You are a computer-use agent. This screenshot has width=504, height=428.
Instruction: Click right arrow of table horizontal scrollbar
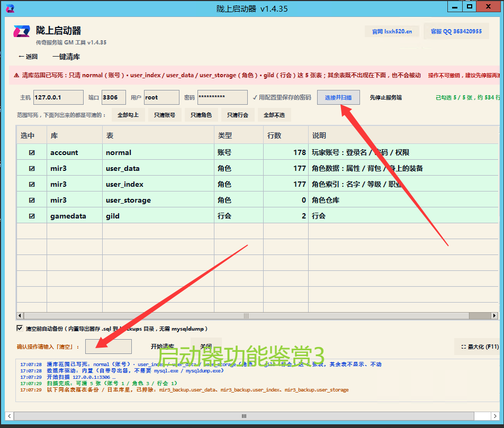pyautogui.click(x=494, y=315)
